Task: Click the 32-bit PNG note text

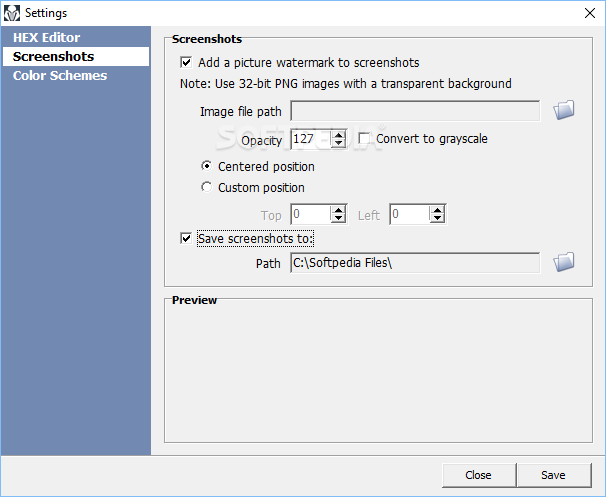Action: [x=346, y=83]
